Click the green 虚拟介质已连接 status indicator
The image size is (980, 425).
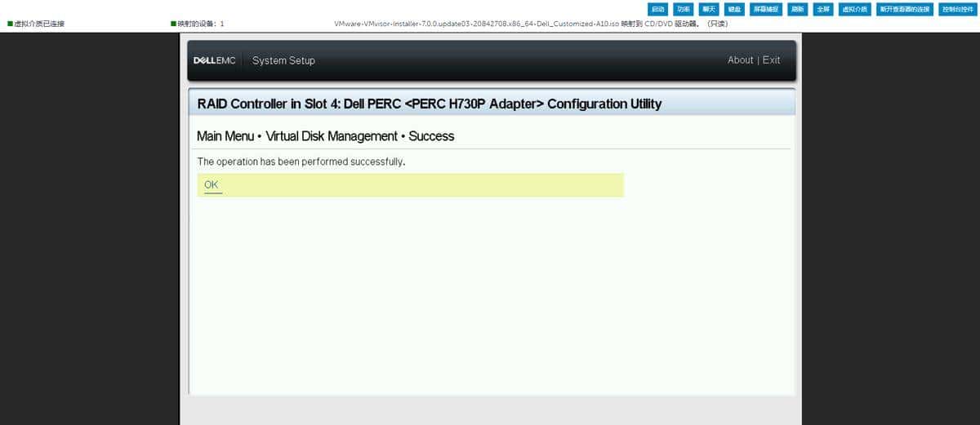11,24
